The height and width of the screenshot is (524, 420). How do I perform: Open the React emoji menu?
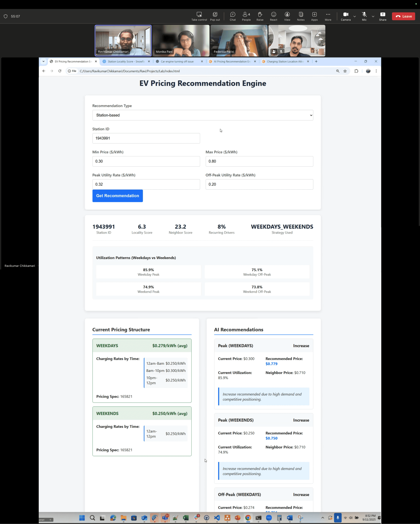pos(273,16)
